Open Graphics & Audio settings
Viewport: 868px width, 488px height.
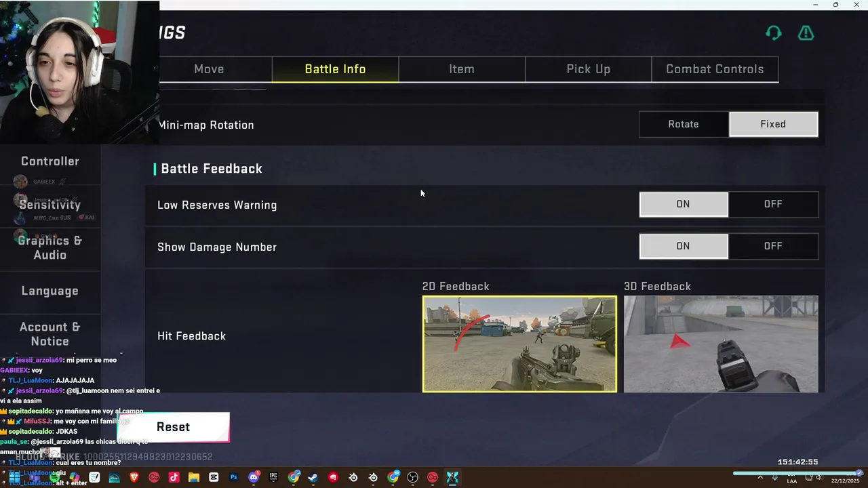point(50,247)
